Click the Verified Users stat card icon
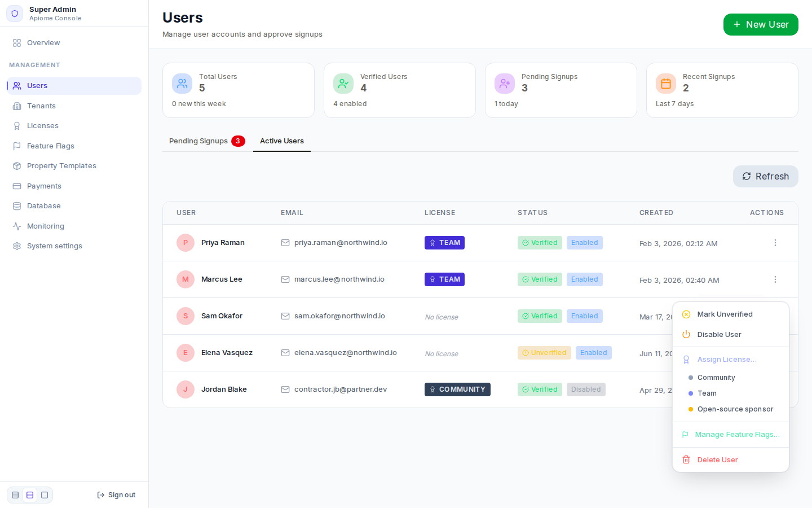Viewport: 812px width, 508px height. click(343, 84)
